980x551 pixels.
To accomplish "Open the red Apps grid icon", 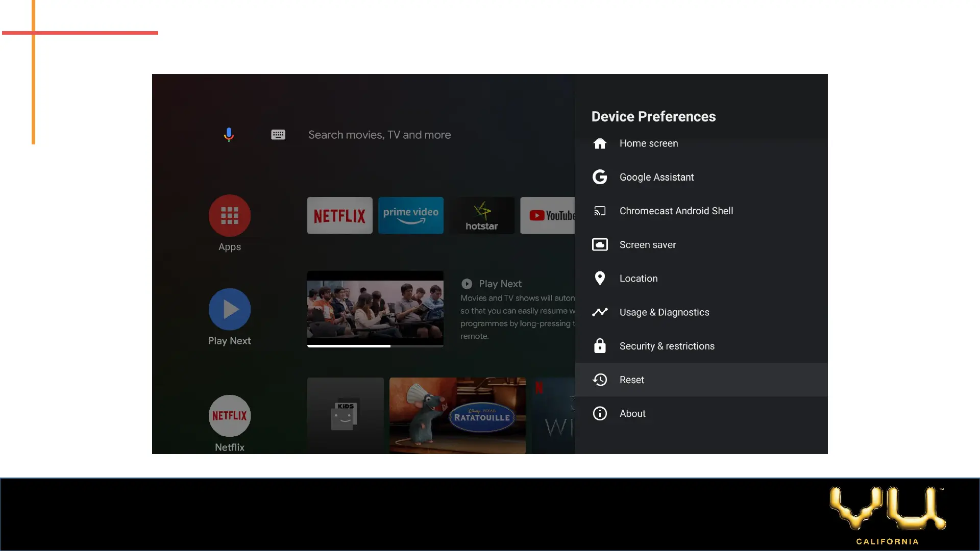I will click(230, 215).
